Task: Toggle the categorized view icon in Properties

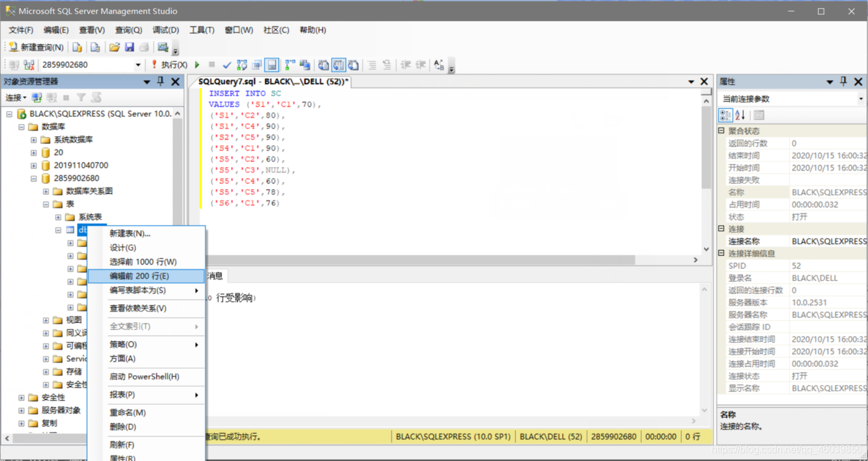Action: 726,116
